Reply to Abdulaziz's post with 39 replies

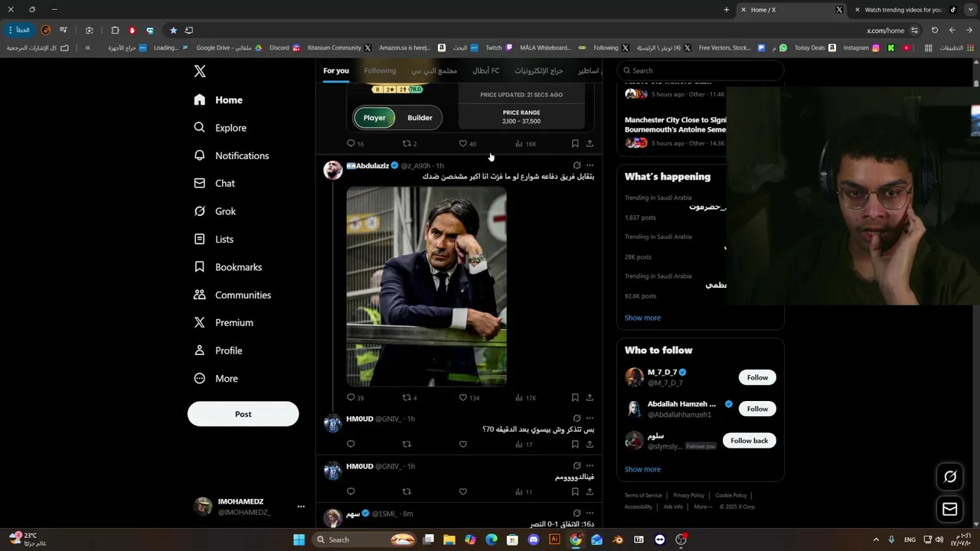pyautogui.click(x=355, y=397)
